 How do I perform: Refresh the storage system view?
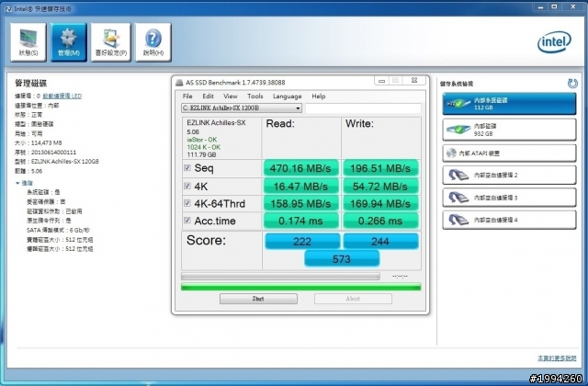(572, 84)
